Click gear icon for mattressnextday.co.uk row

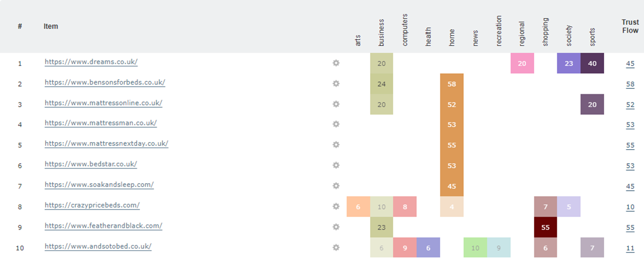(336, 145)
